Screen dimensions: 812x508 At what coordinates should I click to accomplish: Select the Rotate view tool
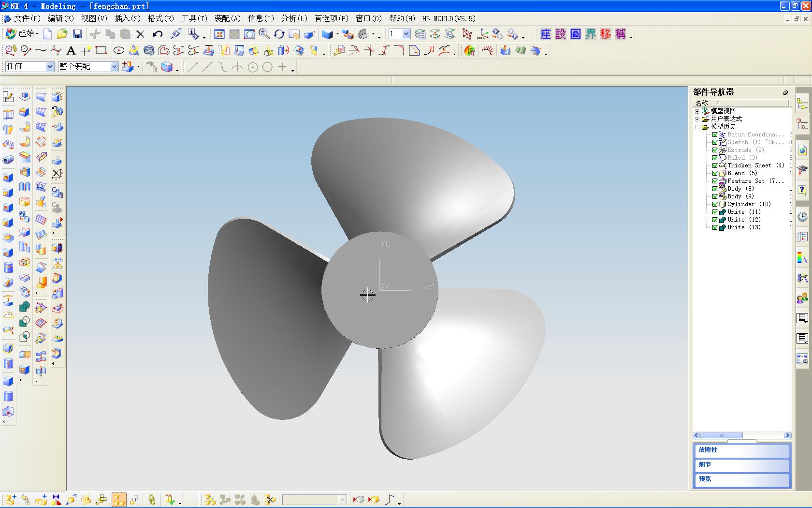pyautogui.click(x=279, y=34)
